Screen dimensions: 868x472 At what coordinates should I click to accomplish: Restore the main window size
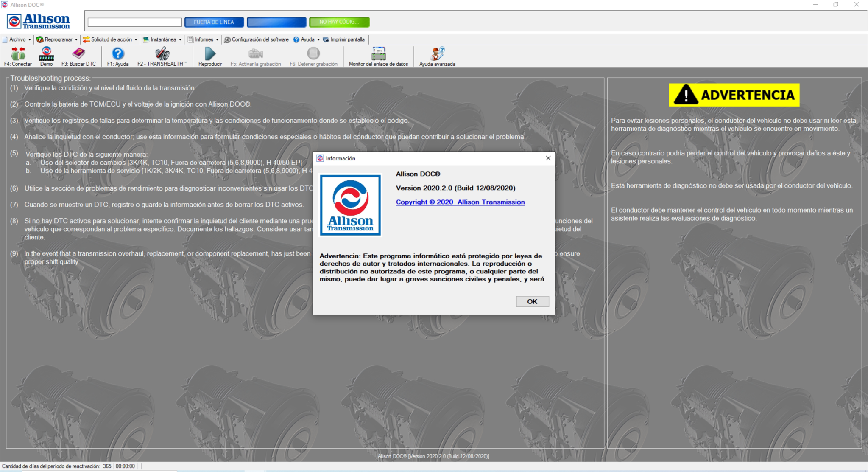coord(836,5)
